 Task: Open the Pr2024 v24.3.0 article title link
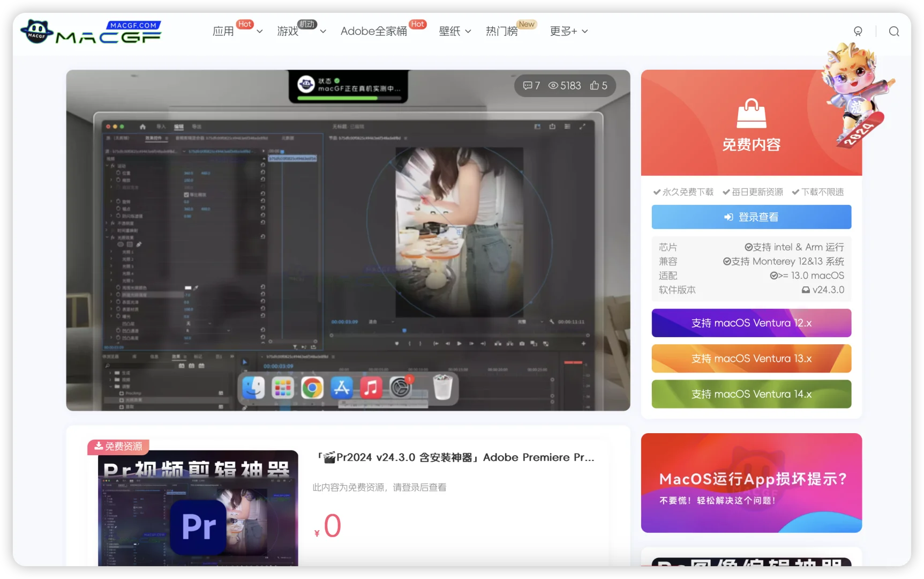(454, 457)
